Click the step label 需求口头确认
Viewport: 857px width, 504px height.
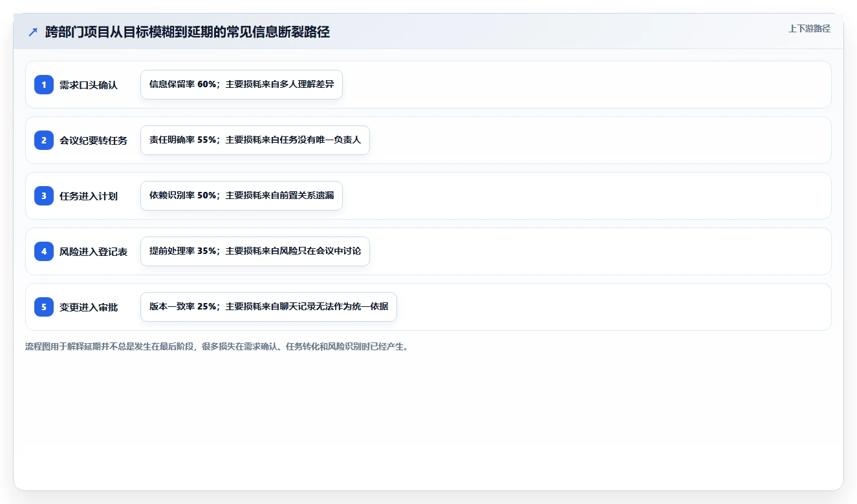pos(89,85)
